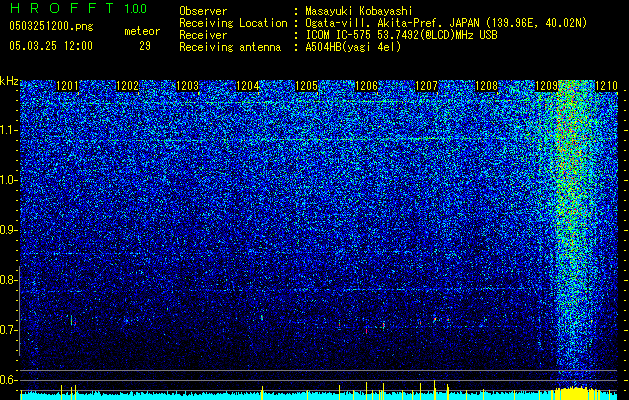Click the 1206 time marker
629x400 pixels.
coord(367,86)
